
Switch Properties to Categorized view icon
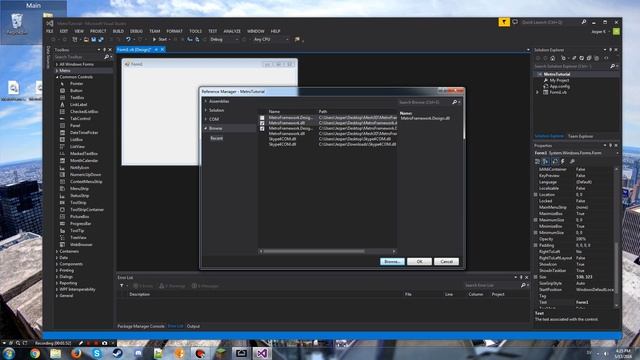coord(538,162)
